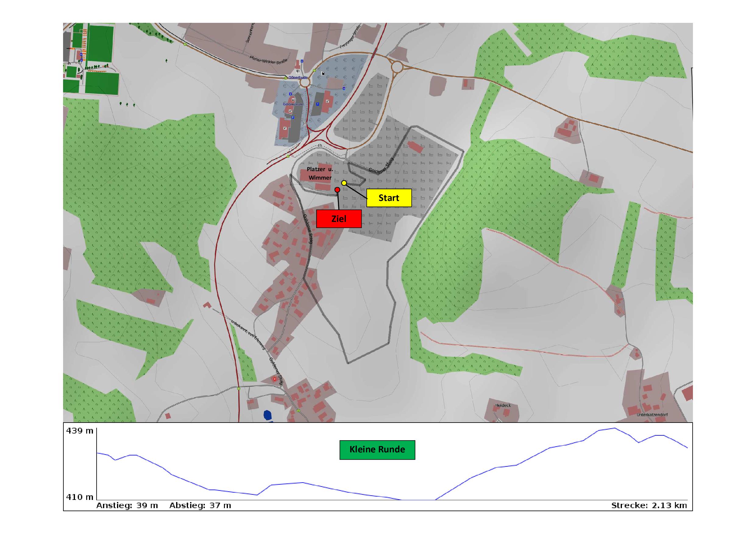Viewport: 756px width, 534px height.
Task: Click the Anstieg: 39 m text
Action: (x=127, y=505)
